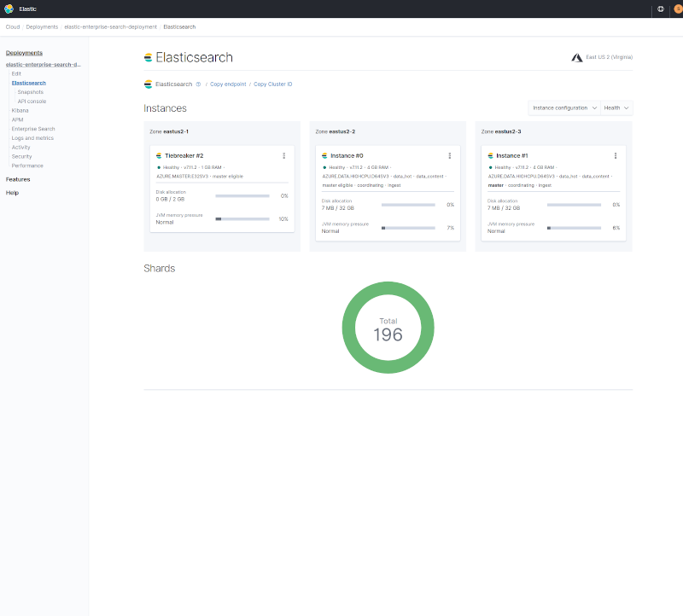Select Edit in sidebar
Screen dimensions: 683x616
point(16,74)
